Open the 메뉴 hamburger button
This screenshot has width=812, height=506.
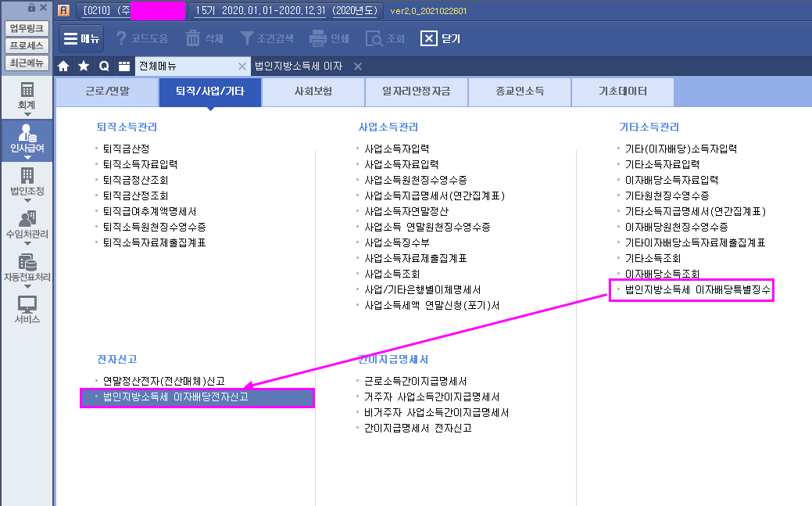click(81, 38)
